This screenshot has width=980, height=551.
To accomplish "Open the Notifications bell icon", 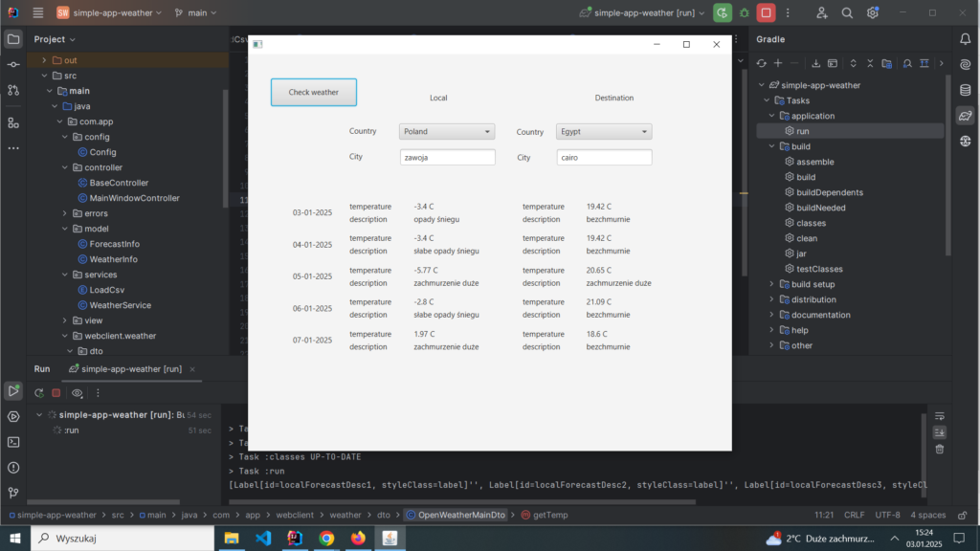I will [965, 39].
